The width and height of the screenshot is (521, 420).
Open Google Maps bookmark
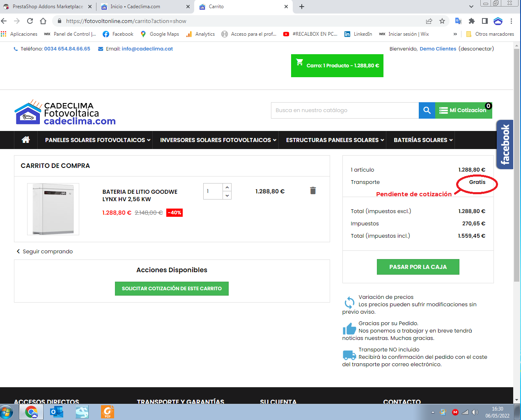tap(160, 34)
